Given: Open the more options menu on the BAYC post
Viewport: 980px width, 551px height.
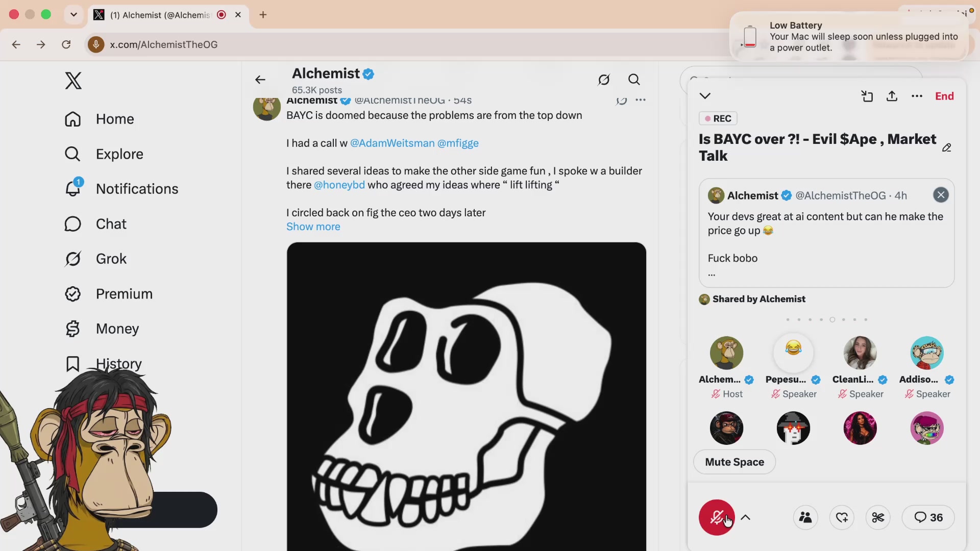Looking at the screenshot, I should 641,100.
